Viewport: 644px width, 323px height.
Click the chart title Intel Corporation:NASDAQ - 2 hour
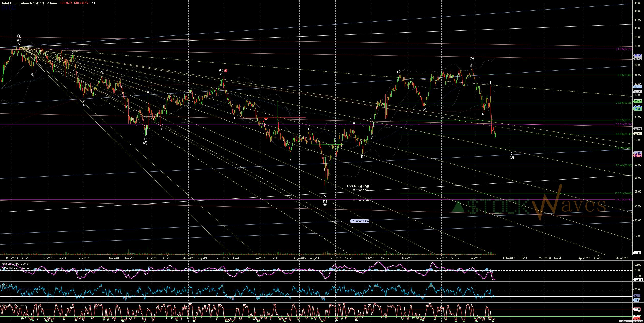pyautogui.click(x=30, y=3)
